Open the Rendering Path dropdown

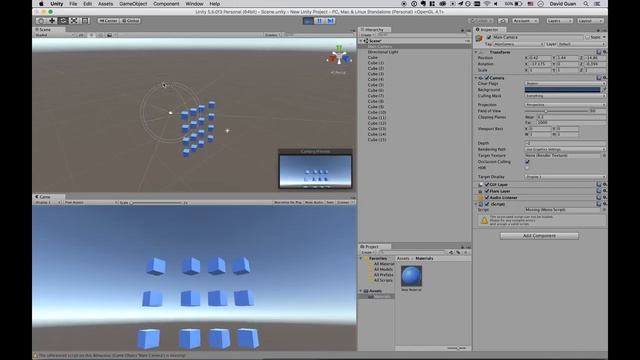pos(565,149)
